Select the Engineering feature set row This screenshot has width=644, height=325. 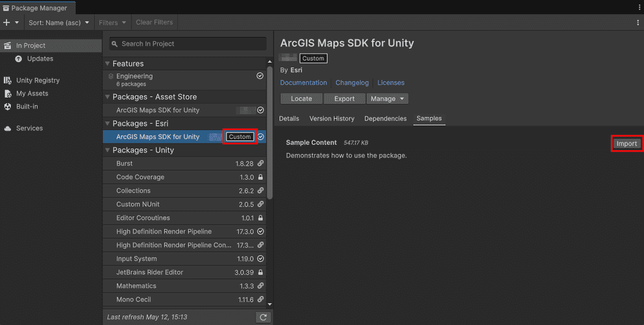pos(184,80)
